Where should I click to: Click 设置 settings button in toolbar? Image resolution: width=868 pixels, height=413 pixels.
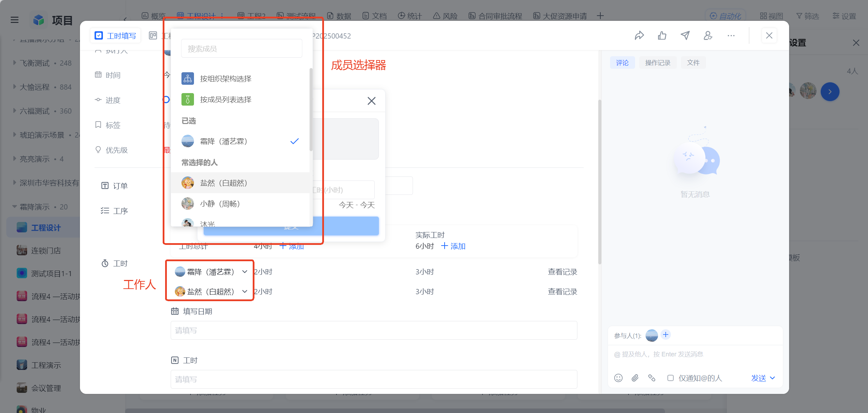point(844,16)
